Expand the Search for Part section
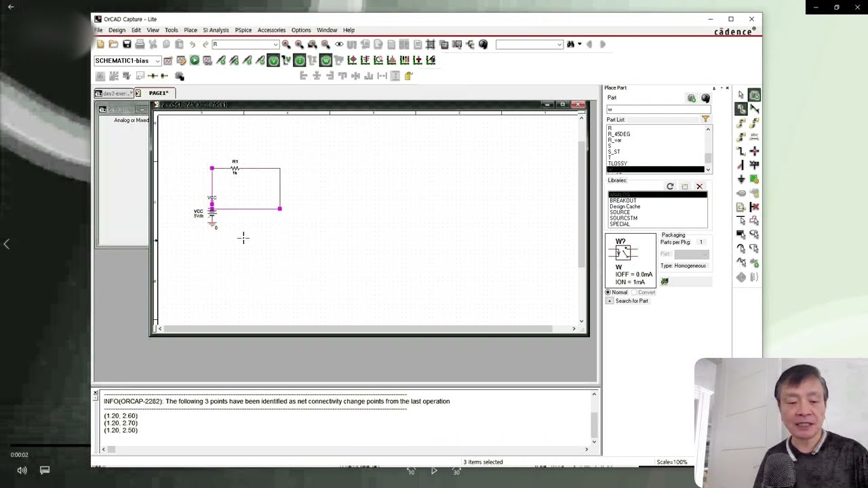 (610, 301)
